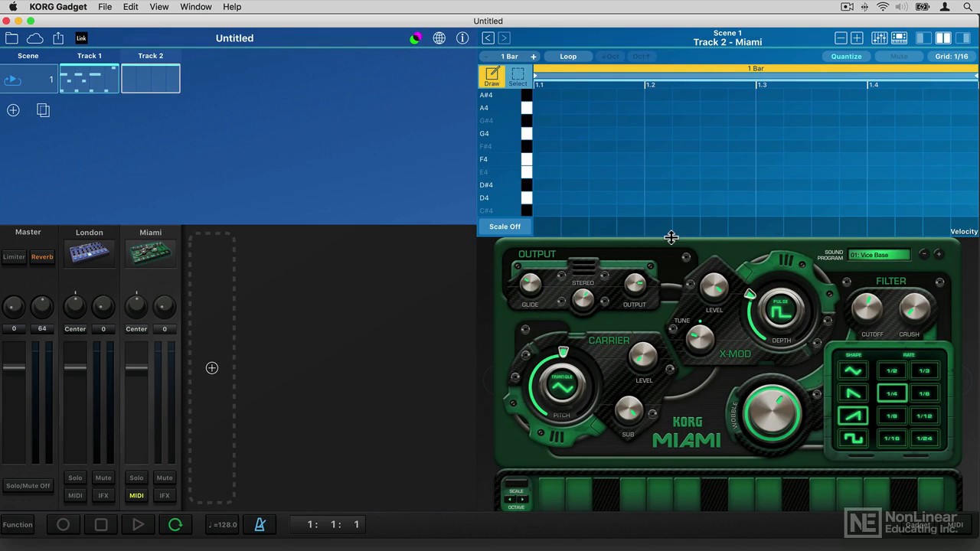Image resolution: width=980 pixels, height=551 pixels.
Task: Toggle MIDI on the Miami track
Action: (136, 495)
